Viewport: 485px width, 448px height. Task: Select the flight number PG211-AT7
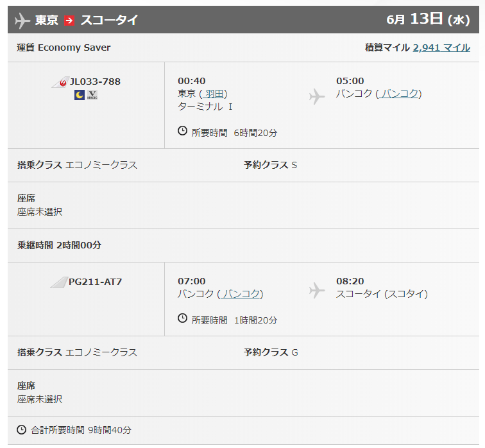(x=95, y=282)
